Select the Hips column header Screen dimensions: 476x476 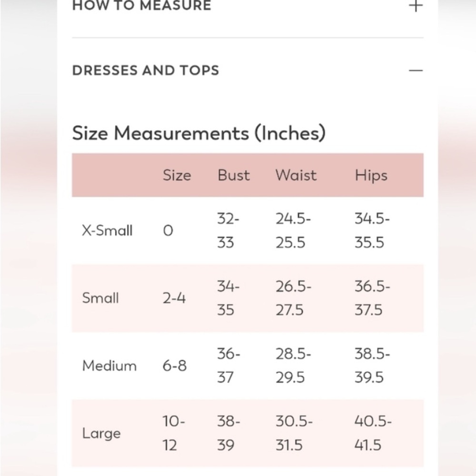point(371,176)
